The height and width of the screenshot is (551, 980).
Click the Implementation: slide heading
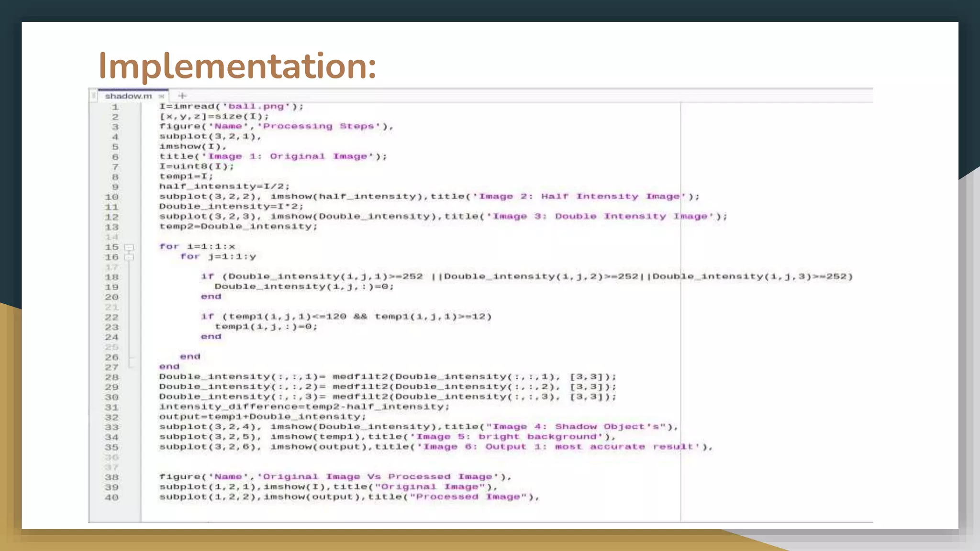(237, 66)
